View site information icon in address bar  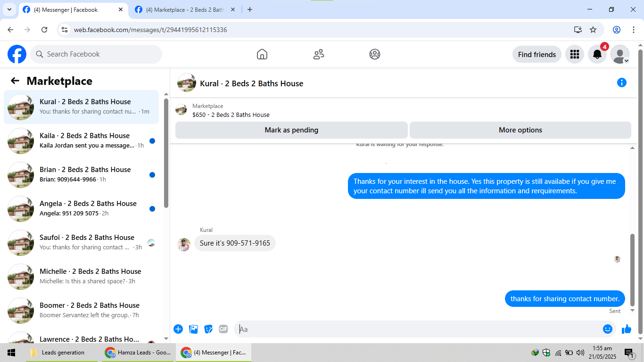pyautogui.click(x=65, y=30)
